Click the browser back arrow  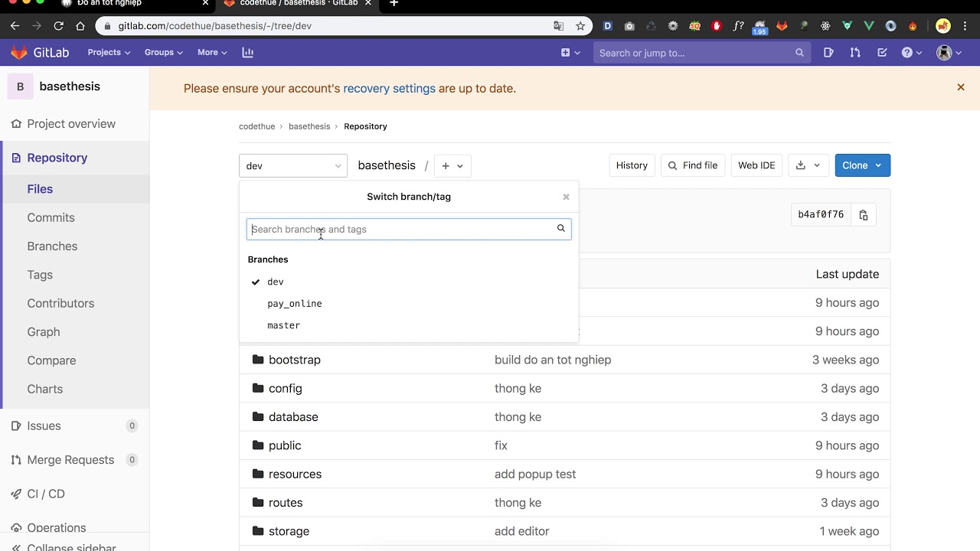(x=15, y=26)
